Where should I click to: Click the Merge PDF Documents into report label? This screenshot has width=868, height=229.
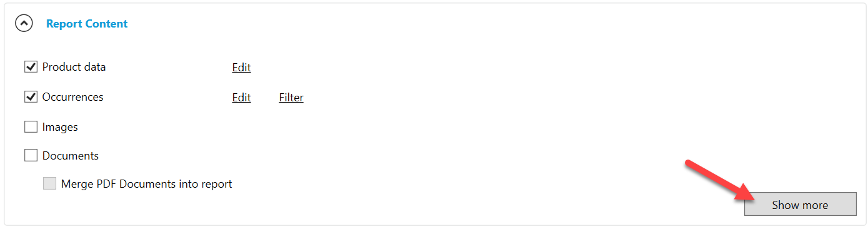[147, 184]
